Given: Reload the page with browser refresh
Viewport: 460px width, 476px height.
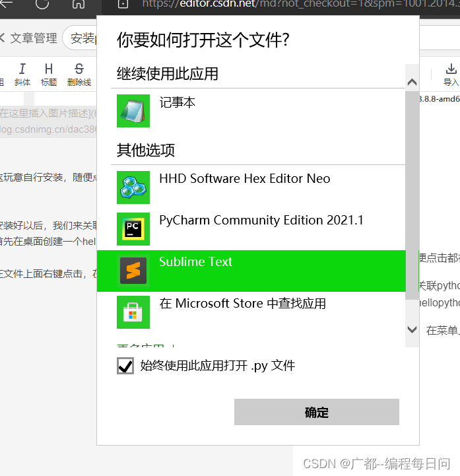Looking at the screenshot, I should point(42,4).
